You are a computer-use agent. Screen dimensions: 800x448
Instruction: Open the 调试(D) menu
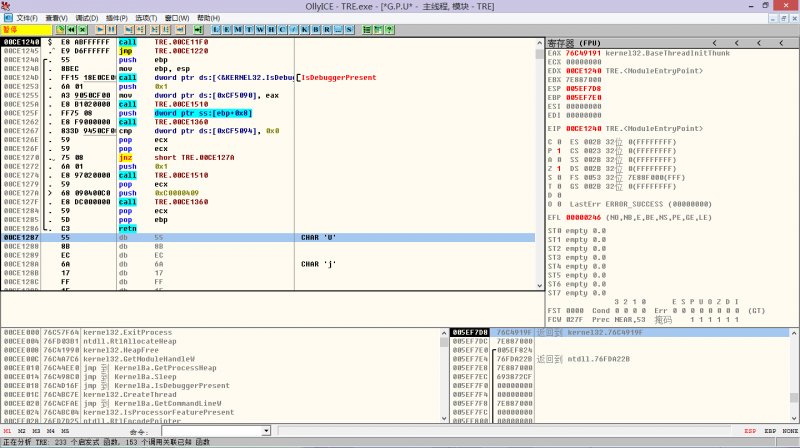[x=87, y=18]
